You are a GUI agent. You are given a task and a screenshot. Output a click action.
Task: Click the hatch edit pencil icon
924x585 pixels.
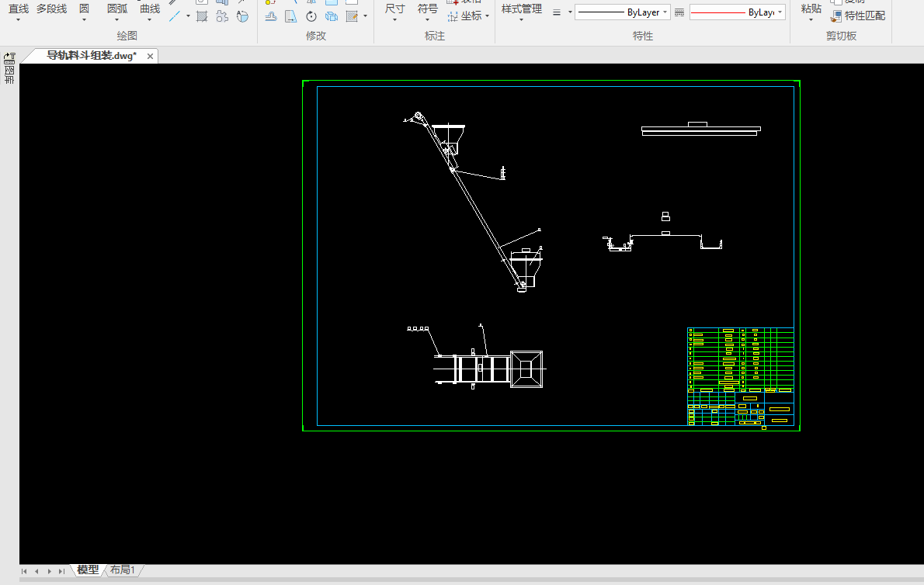(x=352, y=16)
